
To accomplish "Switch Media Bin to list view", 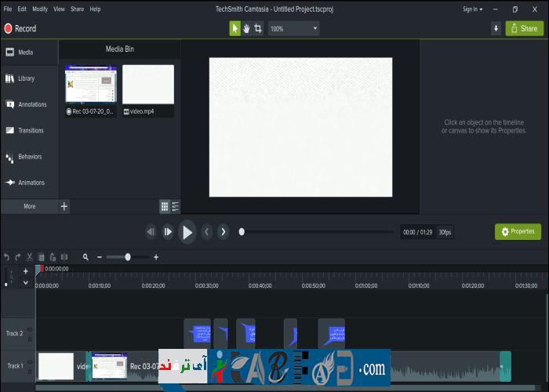I will 176,206.
